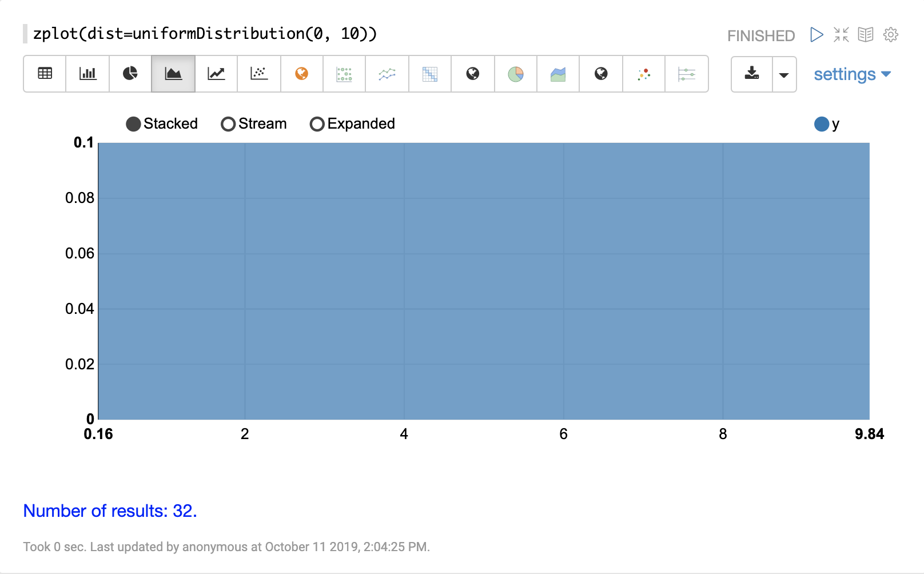Download the data with the download button

(752, 74)
